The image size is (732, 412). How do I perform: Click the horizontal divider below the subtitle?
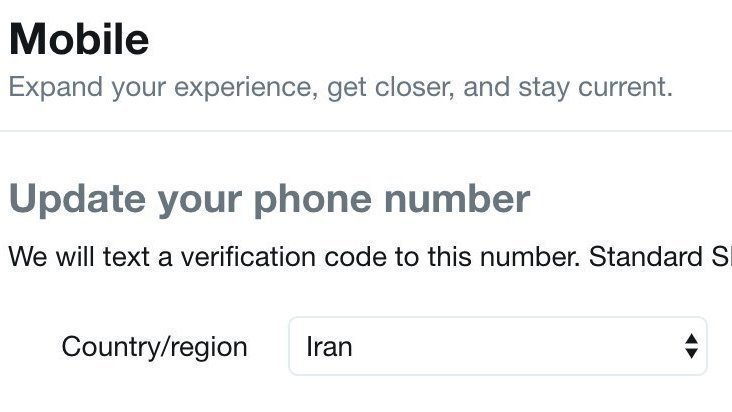[366, 131]
